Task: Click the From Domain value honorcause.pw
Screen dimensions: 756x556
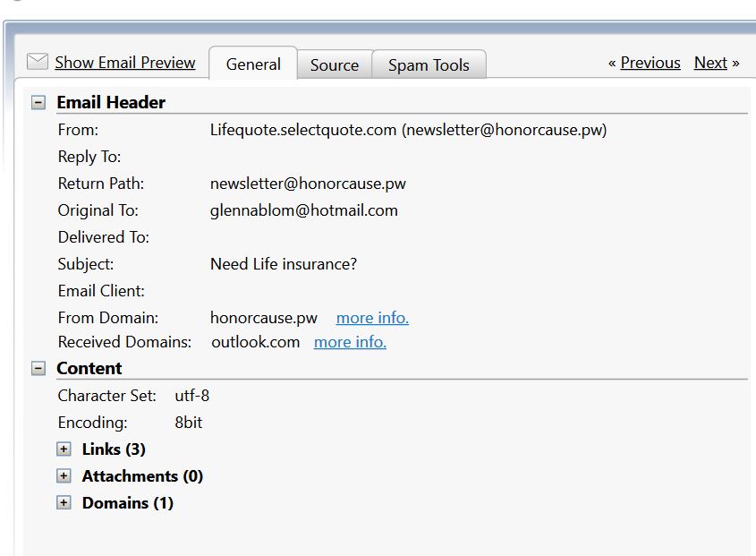Action: click(x=264, y=318)
